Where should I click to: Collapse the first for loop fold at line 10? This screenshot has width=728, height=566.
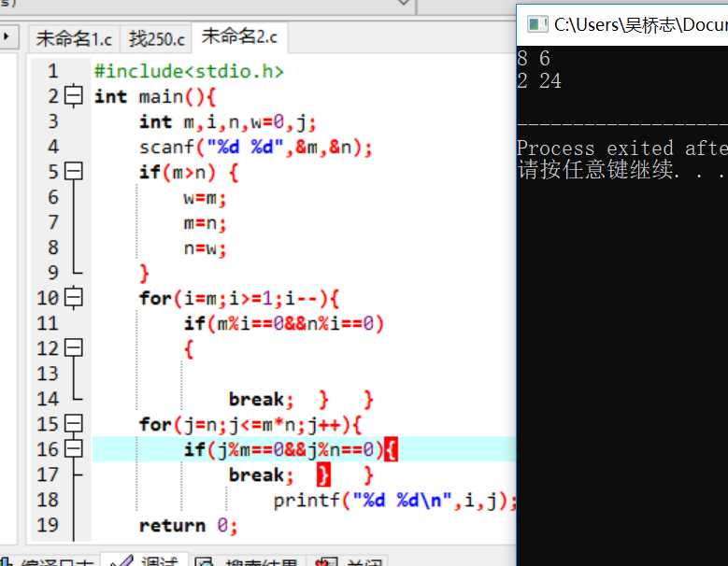tap(73, 297)
